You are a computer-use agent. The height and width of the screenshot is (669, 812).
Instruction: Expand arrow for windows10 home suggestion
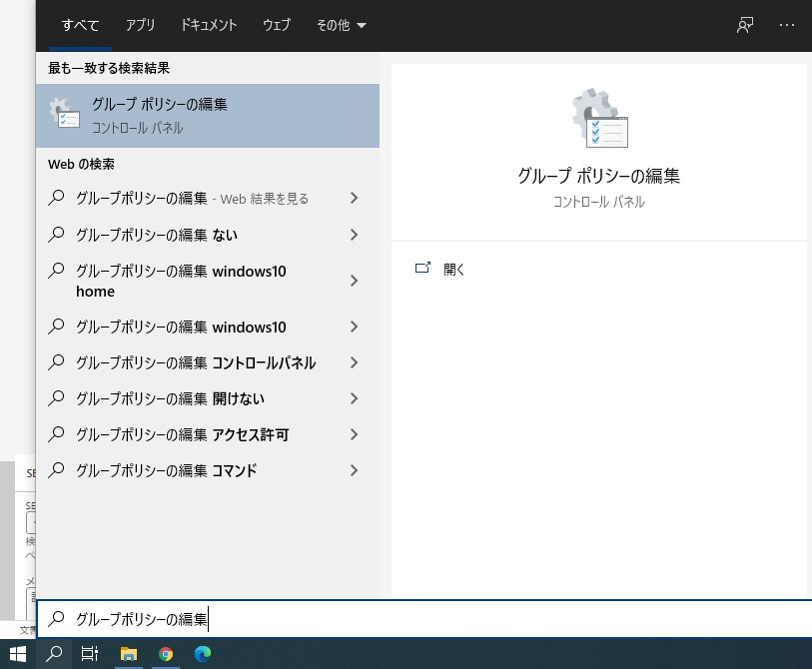pyautogui.click(x=355, y=281)
